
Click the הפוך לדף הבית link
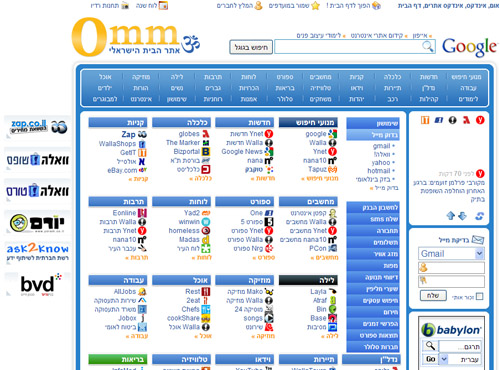[348, 5]
